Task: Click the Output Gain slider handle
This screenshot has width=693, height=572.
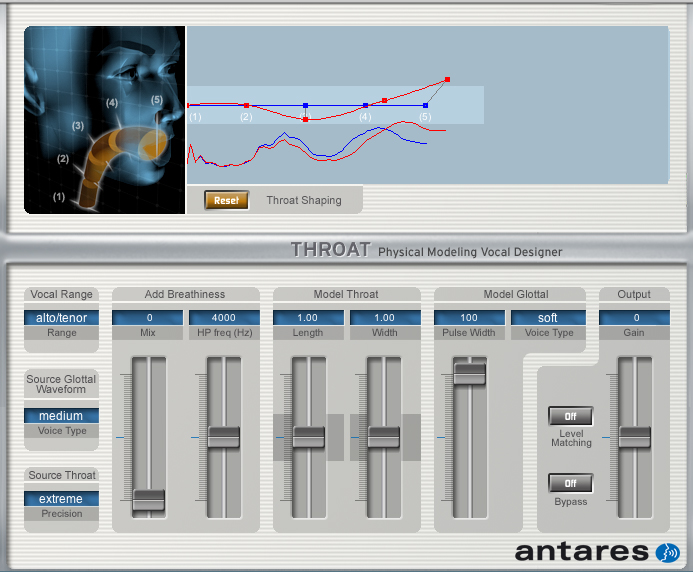Action: [635, 436]
